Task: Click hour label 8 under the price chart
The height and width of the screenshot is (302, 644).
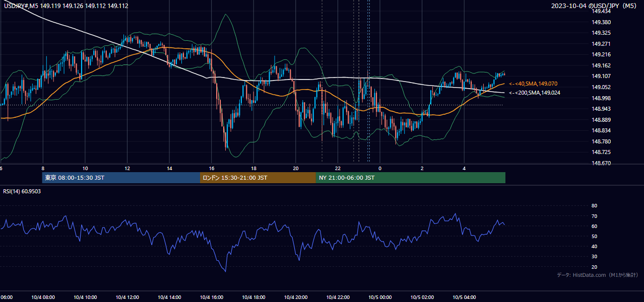Action: click(x=43, y=168)
